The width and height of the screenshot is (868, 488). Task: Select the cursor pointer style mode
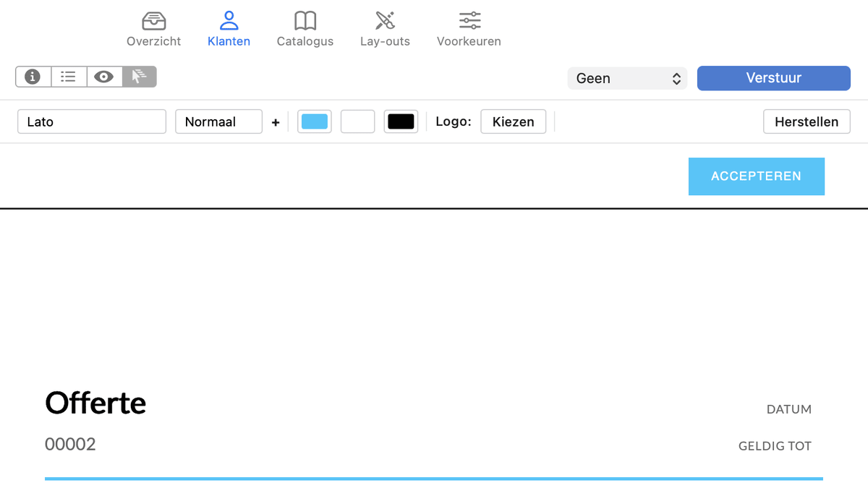click(139, 77)
